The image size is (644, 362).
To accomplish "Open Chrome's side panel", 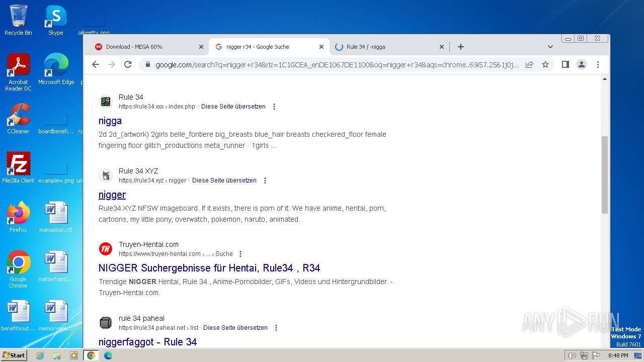I will [x=566, y=64].
